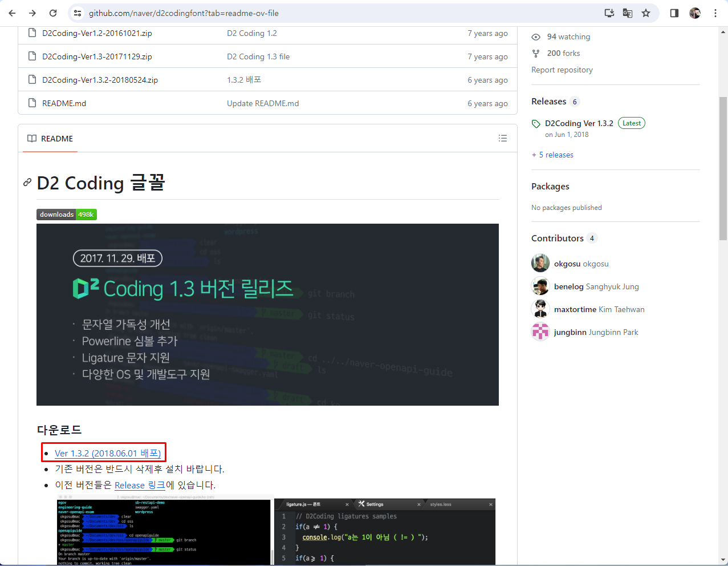The image size is (728, 566).
Task: Click the Release 링크 hyperlink
Action: [139, 485]
